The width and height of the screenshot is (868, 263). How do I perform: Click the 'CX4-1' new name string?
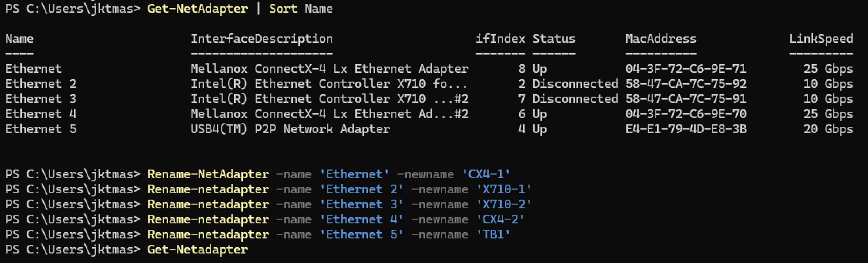(486, 174)
